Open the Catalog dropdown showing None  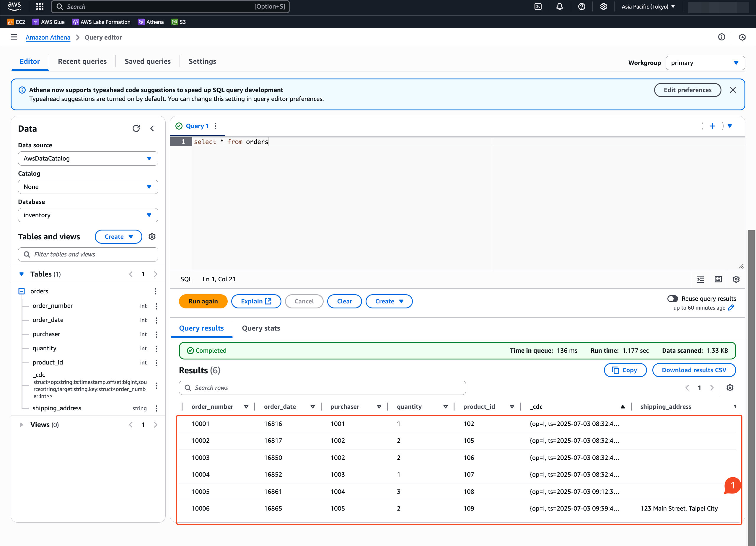pyautogui.click(x=88, y=187)
